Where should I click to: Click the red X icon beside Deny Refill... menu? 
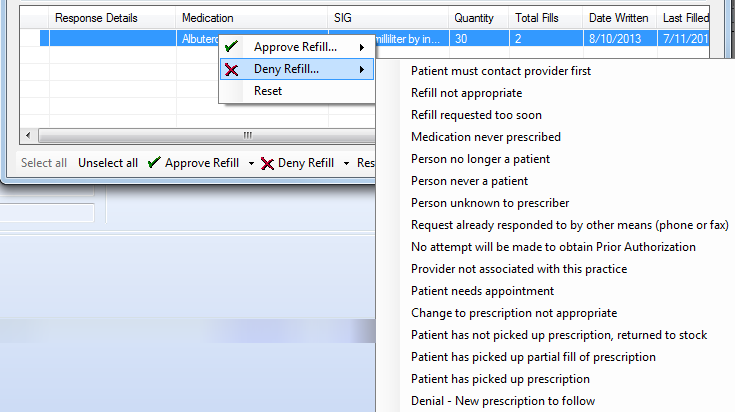(231, 69)
